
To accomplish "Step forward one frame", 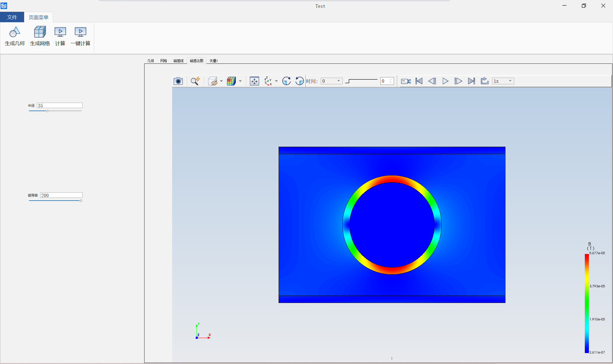I will coord(458,81).
